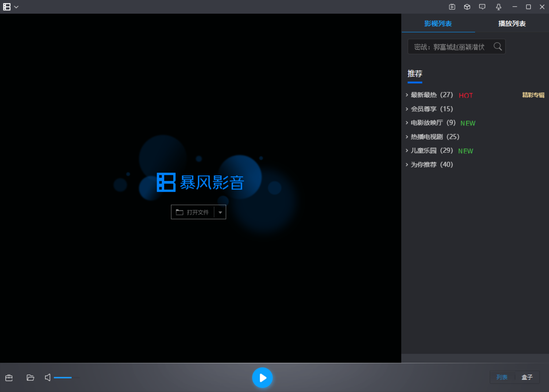The height and width of the screenshot is (392, 549).
Task: Expand the 儿童乐园 (29) category
Action: point(430,151)
